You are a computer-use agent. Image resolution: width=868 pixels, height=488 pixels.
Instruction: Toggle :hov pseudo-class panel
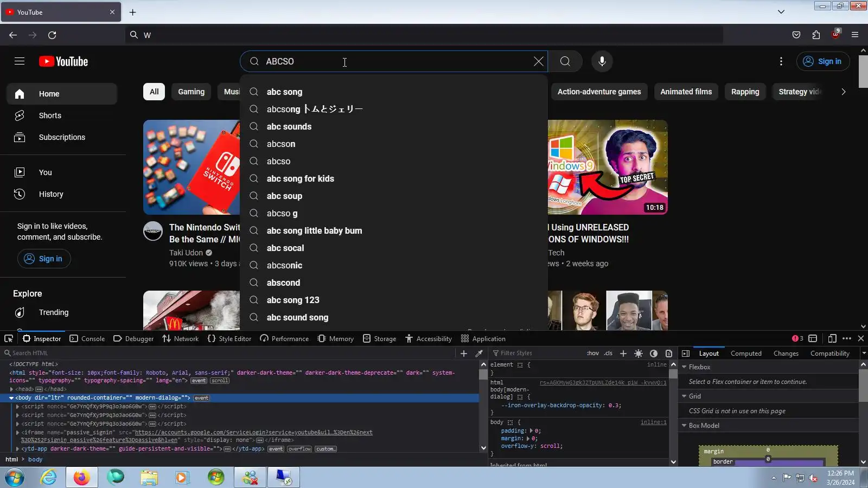[593, 353]
